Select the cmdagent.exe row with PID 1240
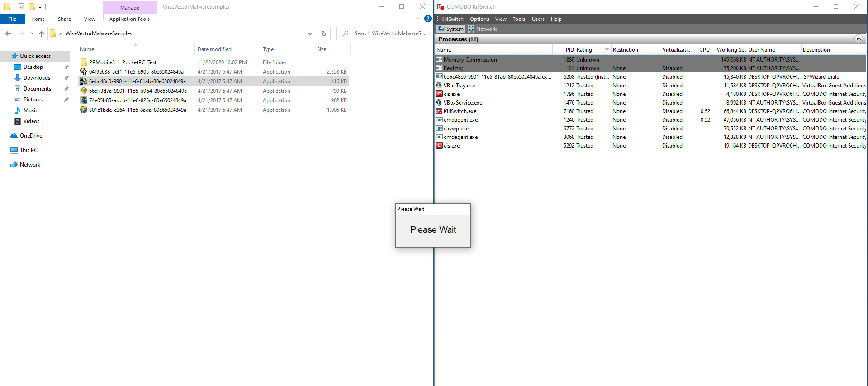Viewport: 868px width, 386px height. [x=650, y=120]
